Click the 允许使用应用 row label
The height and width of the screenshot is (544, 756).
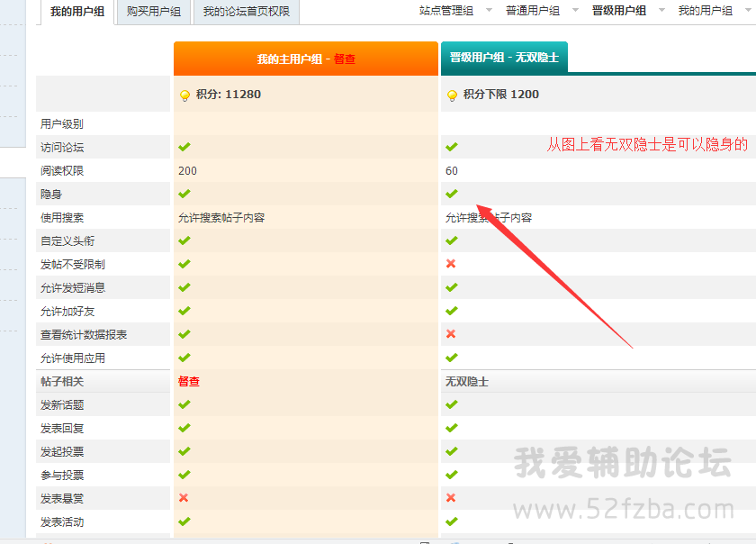[73, 358]
